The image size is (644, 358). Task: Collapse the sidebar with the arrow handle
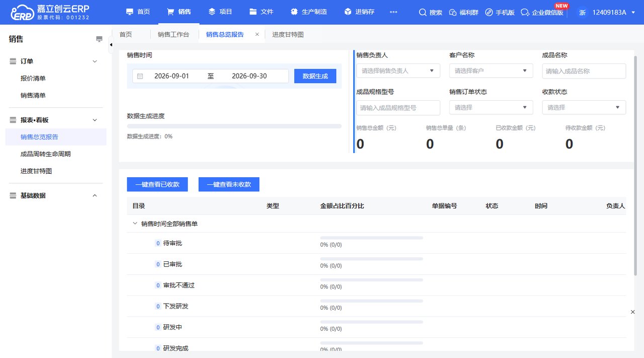coord(111,45)
